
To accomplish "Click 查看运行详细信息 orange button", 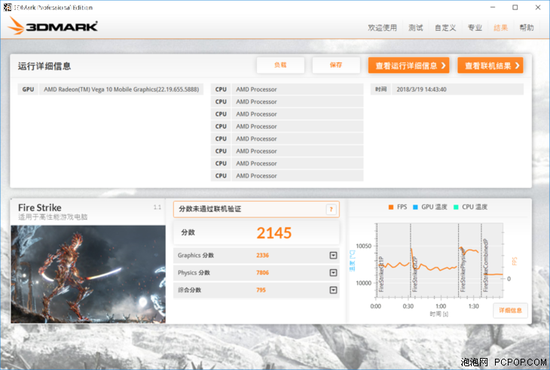I will click(409, 66).
